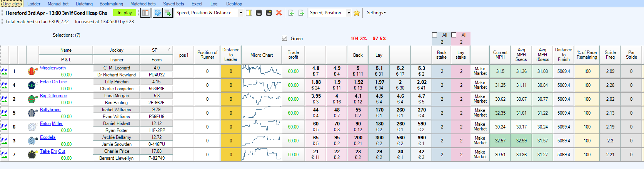Click the yellow star favourite icon
Image resolution: width=644 pixels, height=169 pixels.
357,13
